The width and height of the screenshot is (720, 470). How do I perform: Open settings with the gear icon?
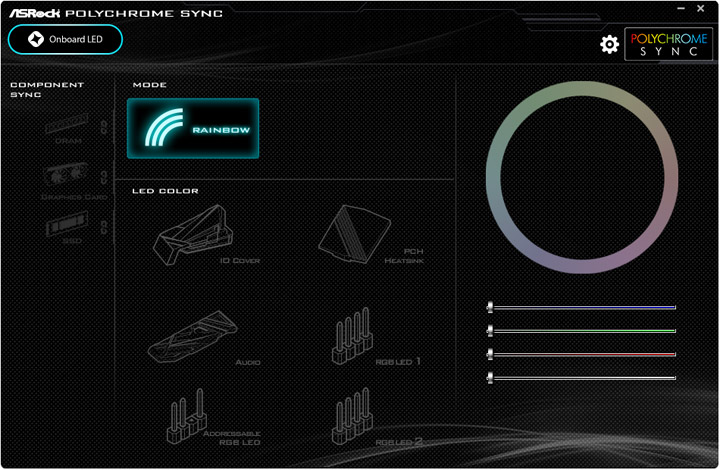click(609, 44)
